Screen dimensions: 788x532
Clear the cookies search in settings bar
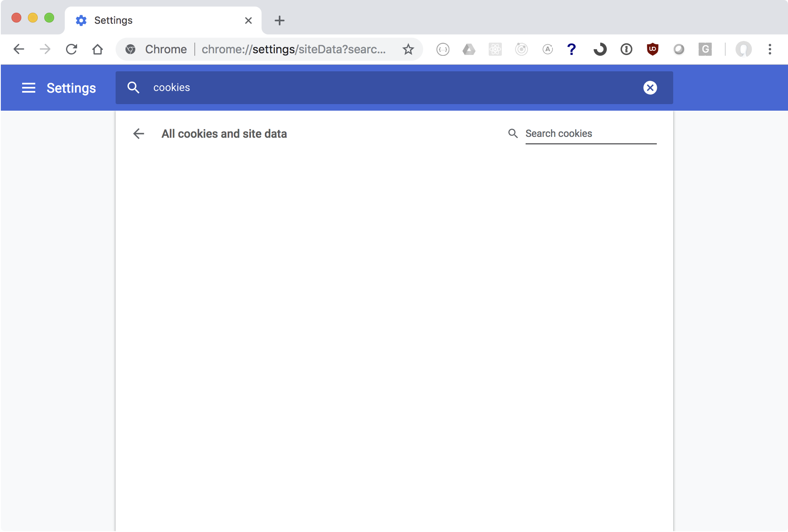pyautogui.click(x=650, y=88)
